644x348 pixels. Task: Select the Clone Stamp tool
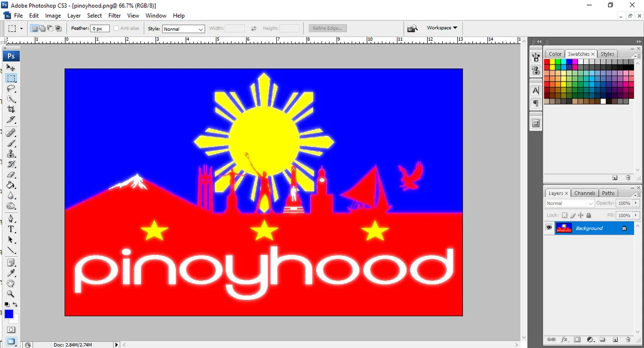[11, 154]
